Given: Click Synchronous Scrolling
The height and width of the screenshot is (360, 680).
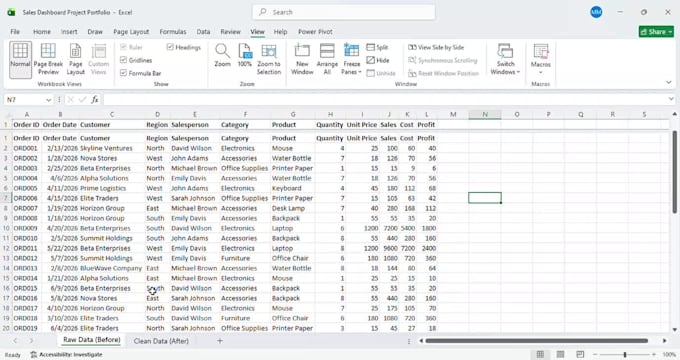Looking at the screenshot, I should point(443,60).
